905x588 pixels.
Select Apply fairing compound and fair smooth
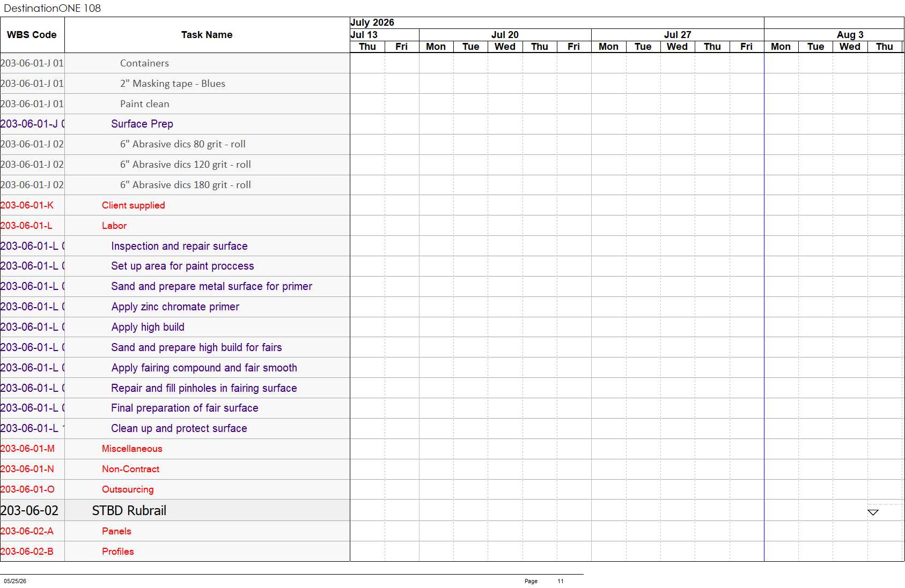click(x=204, y=368)
